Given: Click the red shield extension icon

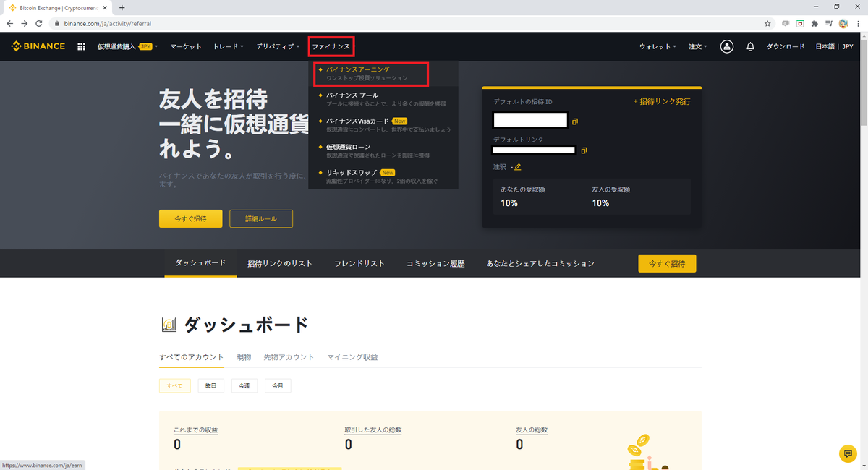Looking at the screenshot, I should click(x=800, y=23).
